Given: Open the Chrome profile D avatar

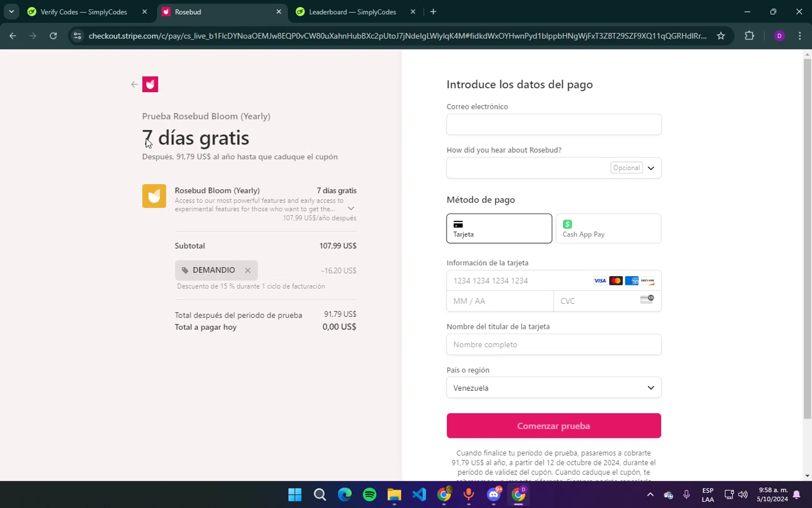Looking at the screenshot, I should coord(780,36).
